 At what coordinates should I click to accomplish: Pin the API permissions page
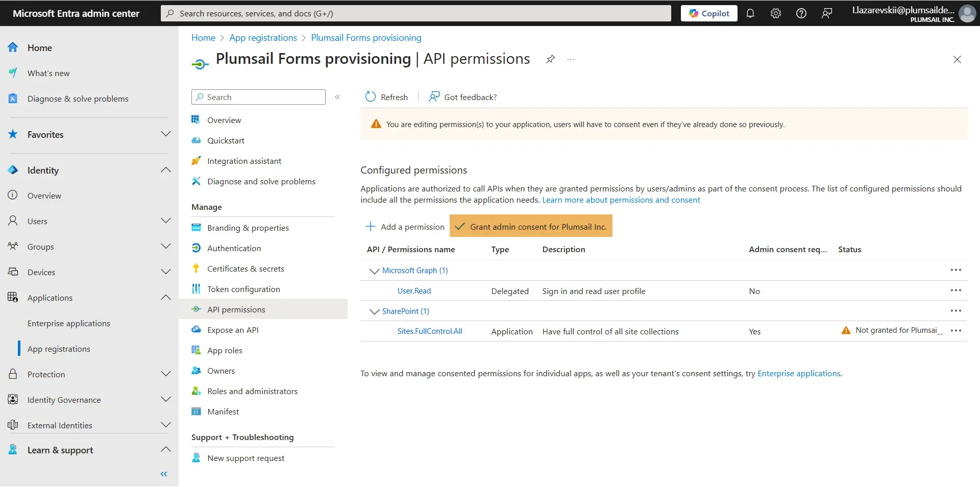click(550, 59)
